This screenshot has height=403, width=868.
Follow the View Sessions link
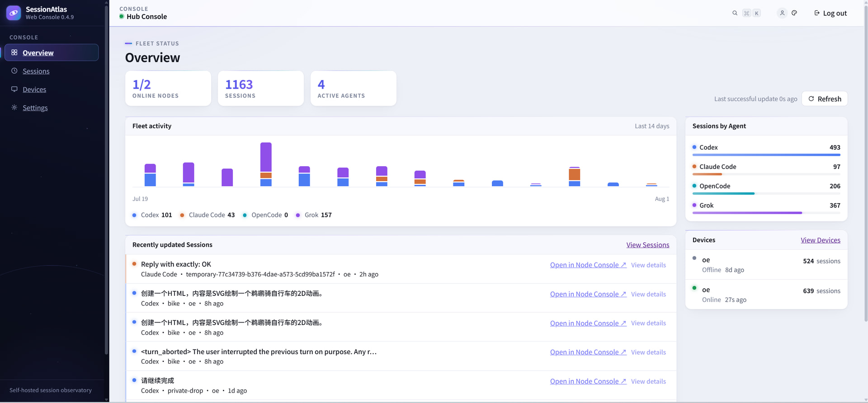(648, 245)
